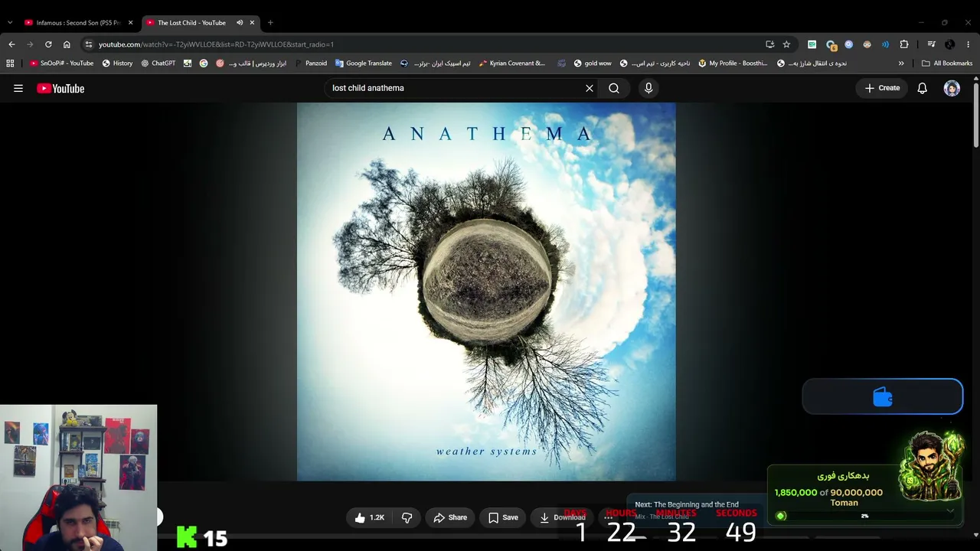
Task: Open media controls in toolbar
Action: [931, 44]
